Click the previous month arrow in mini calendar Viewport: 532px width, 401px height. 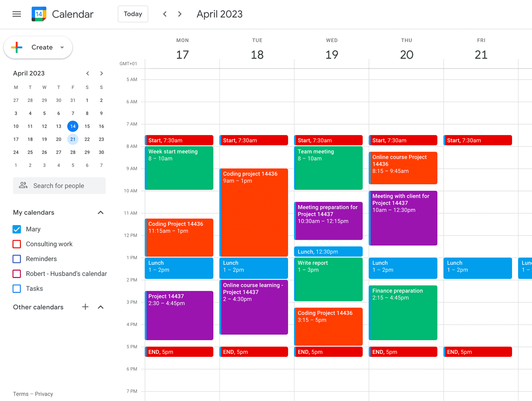click(87, 73)
